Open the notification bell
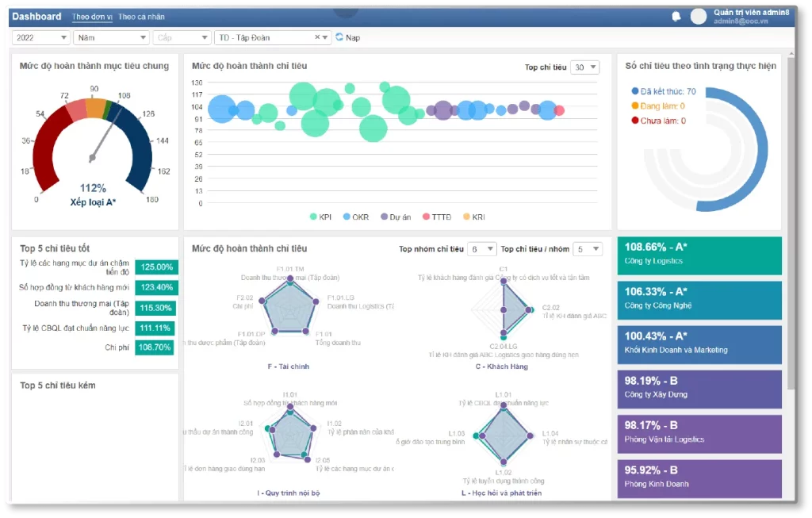This screenshot has width=812, height=518. pos(676,17)
